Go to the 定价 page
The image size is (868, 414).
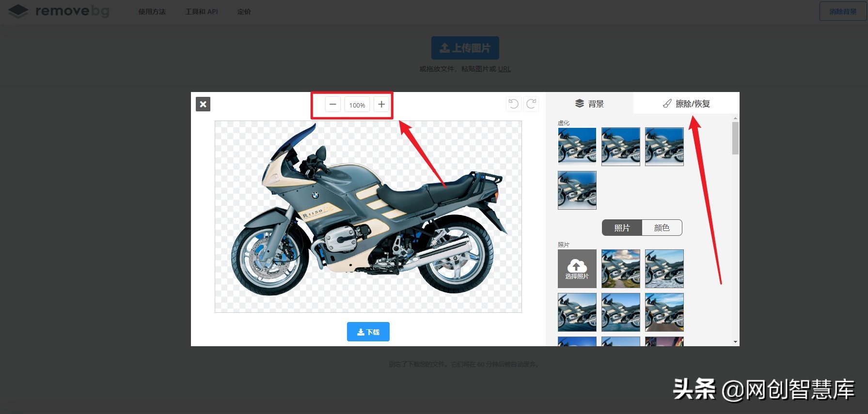[244, 12]
